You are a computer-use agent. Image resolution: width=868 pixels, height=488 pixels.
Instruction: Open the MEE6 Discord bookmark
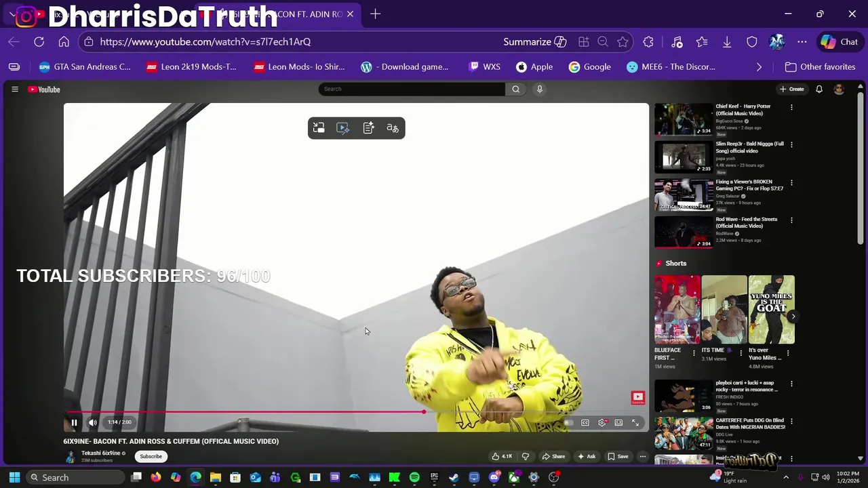[x=671, y=67]
